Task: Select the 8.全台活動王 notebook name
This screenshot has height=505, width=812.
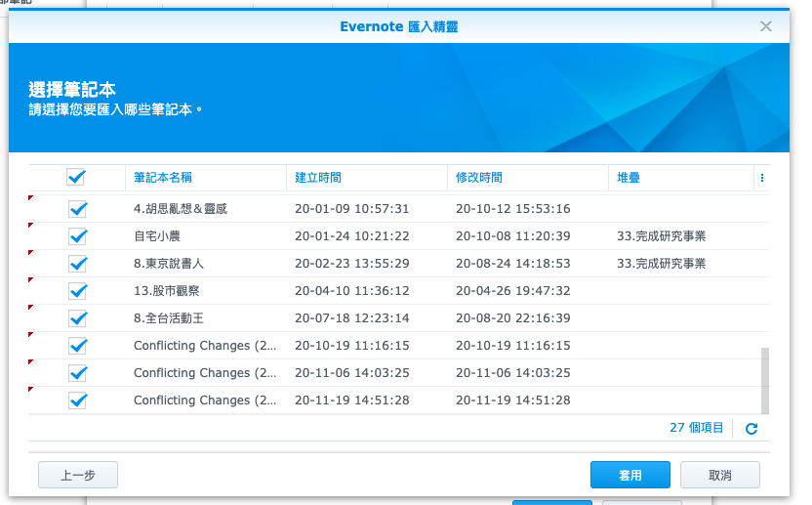Action: coord(169,318)
